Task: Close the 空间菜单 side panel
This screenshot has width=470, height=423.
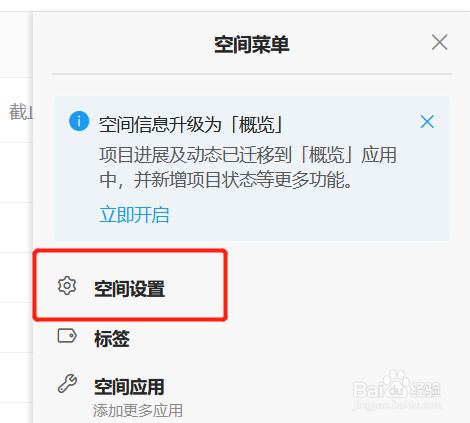Action: [x=440, y=42]
